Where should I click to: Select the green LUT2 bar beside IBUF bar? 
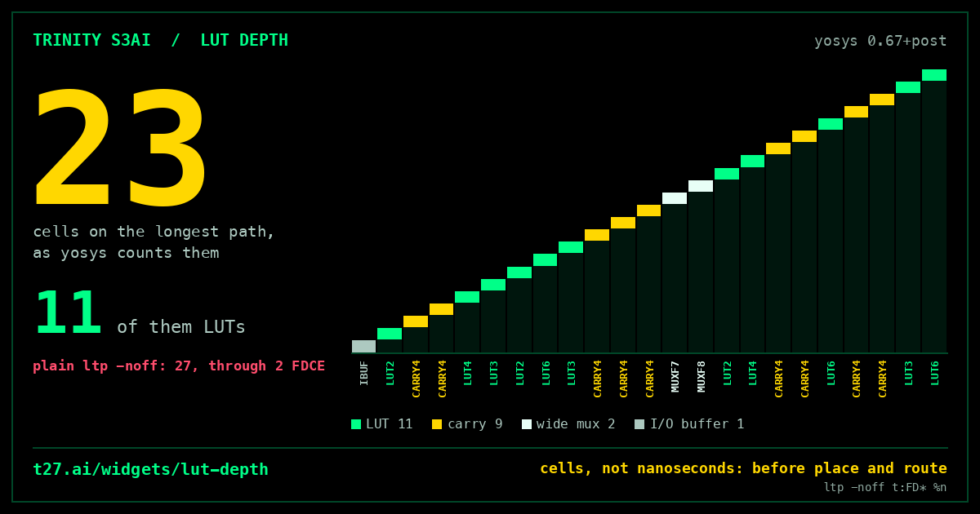(390, 340)
